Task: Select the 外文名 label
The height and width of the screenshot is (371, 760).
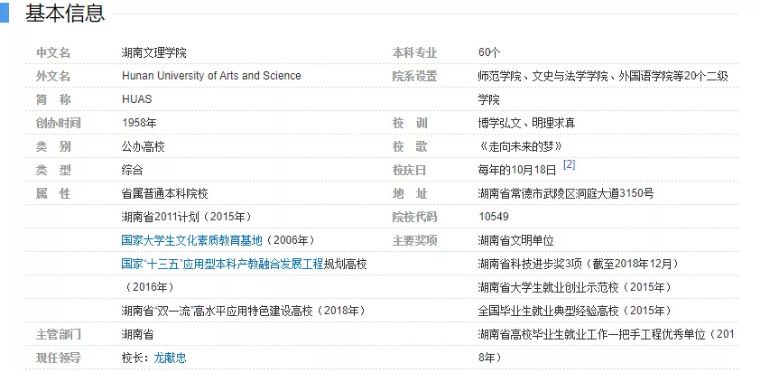Action: point(53,76)
